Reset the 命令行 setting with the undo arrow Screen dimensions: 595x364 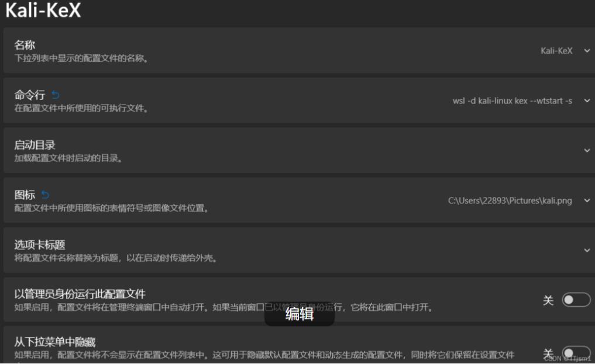(x=56, y=94)
